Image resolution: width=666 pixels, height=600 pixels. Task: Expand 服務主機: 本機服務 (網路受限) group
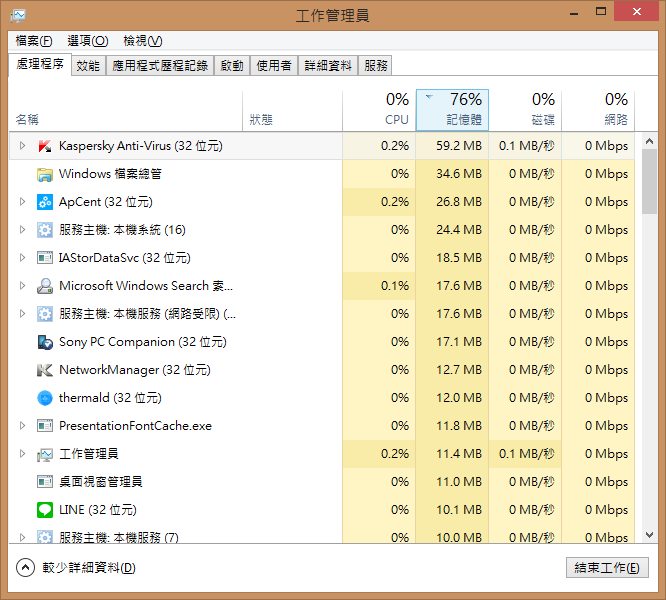[23, 314]
